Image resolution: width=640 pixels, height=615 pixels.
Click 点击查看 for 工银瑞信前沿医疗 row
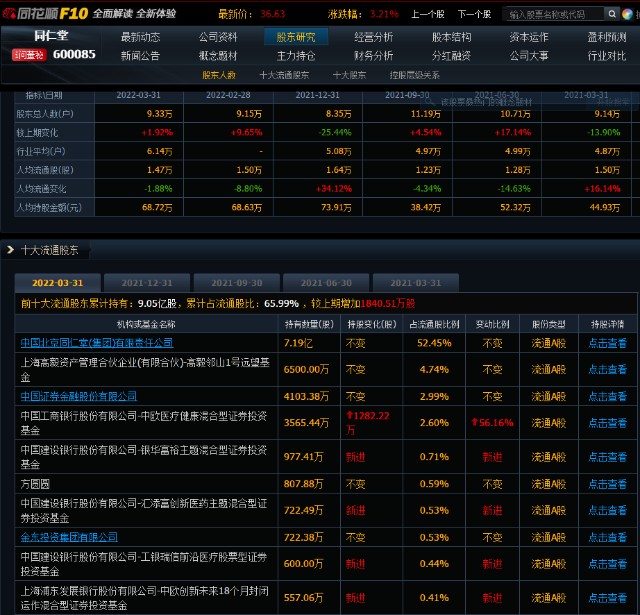pos(607,564)
